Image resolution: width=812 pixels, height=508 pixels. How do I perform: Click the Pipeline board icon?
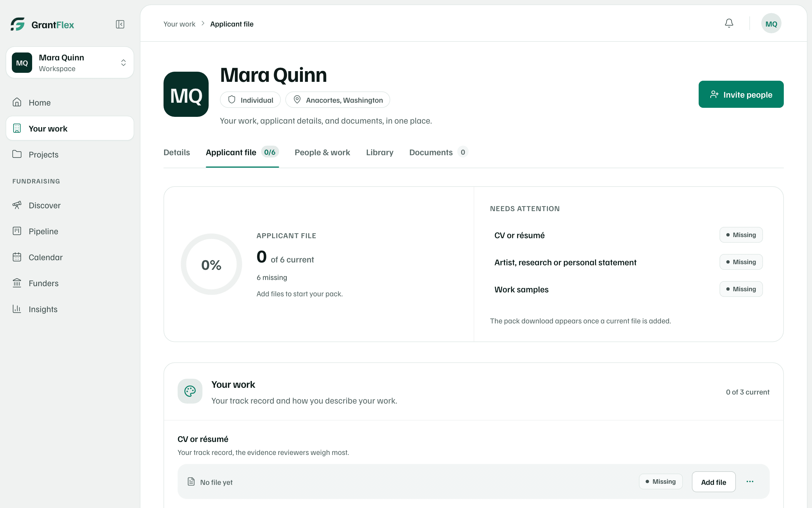click(17, 231)
